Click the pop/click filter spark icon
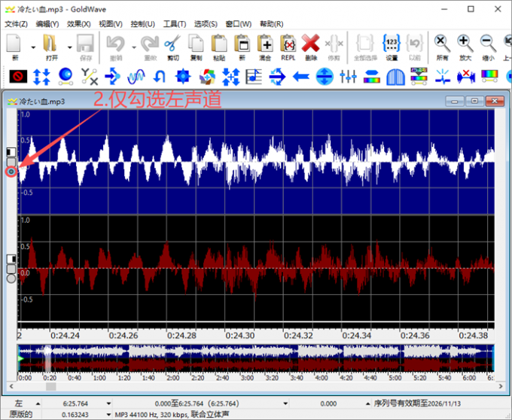The height and width of the screenshot is (420, 512). 443,77
